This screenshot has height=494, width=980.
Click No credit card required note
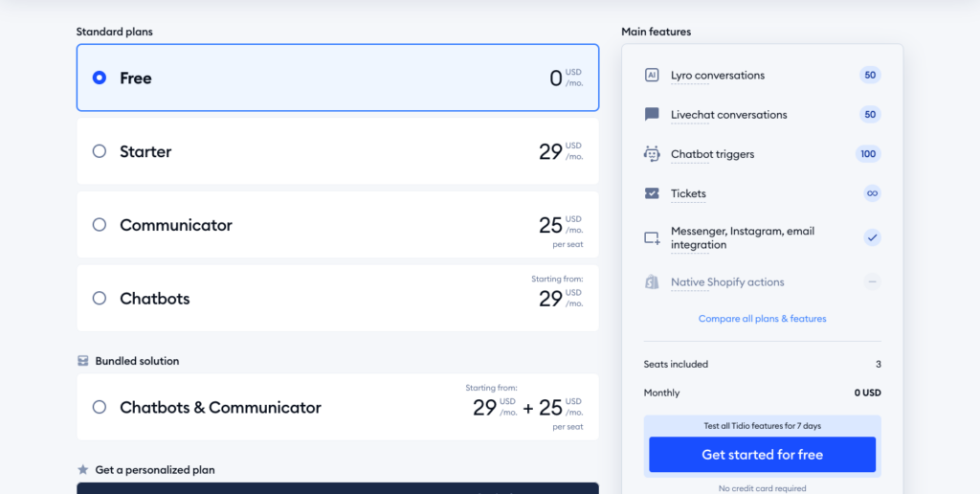[x=763, y=488]
